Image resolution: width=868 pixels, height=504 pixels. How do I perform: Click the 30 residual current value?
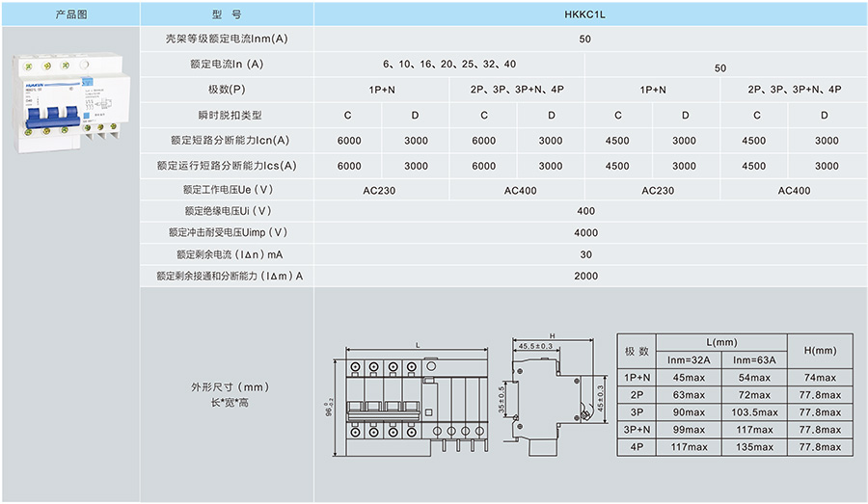[585, 254]
